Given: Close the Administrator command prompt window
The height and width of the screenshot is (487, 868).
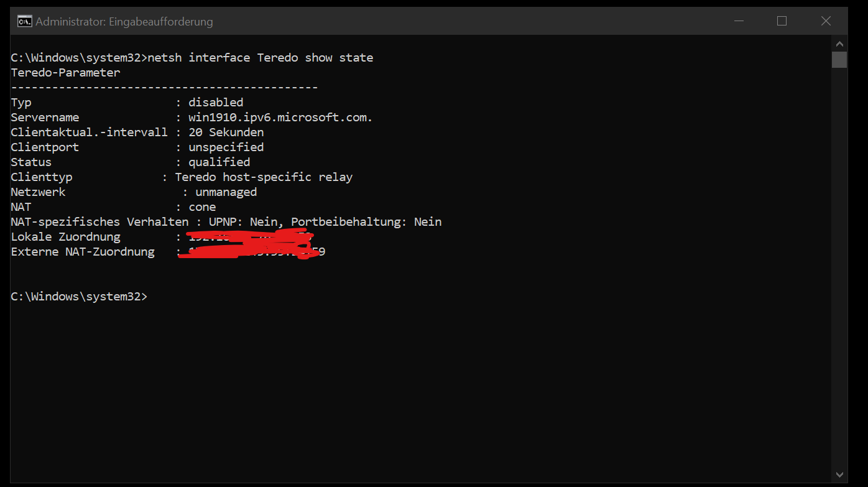Looking at the screenshot, I should pos(826,21).
